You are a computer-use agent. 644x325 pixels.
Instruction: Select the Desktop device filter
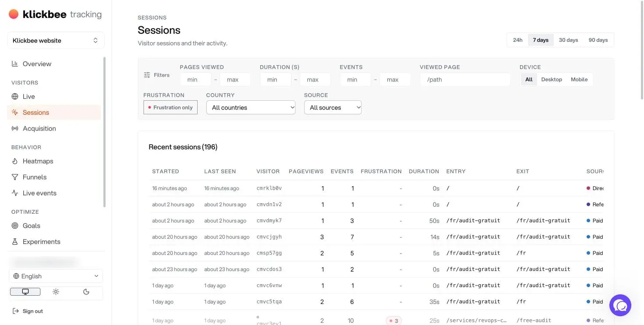[552, 80]
